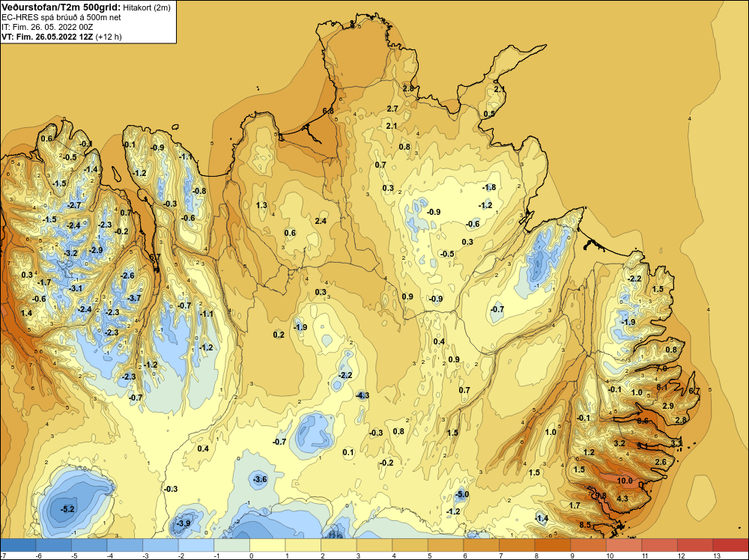Screen dimensions: 749x560
Task: Select the 8.6 temperature label
Action: pos(643,421)
